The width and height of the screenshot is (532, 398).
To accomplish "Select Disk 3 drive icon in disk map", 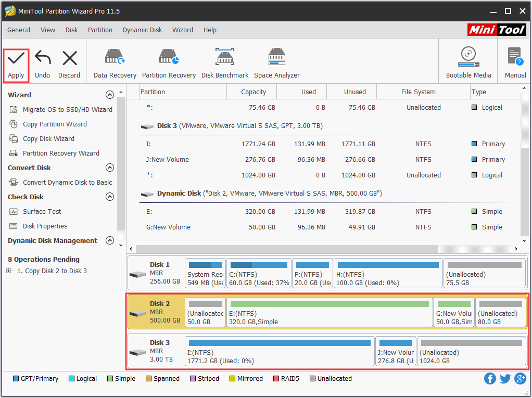I will (138, 352).
